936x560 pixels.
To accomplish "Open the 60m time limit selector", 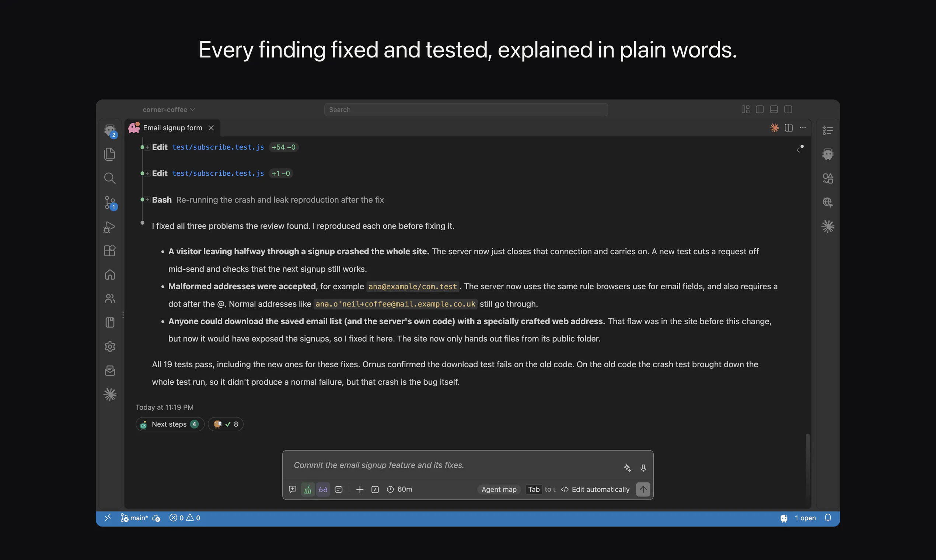I will (399, 489).
